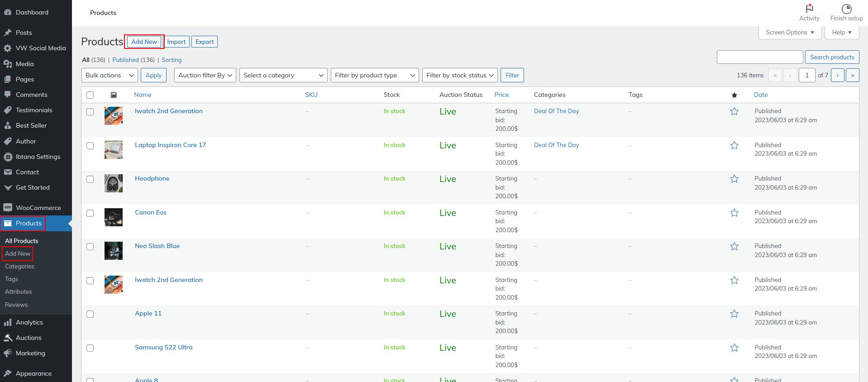Open the Select a category dropdown

(283, 76)
